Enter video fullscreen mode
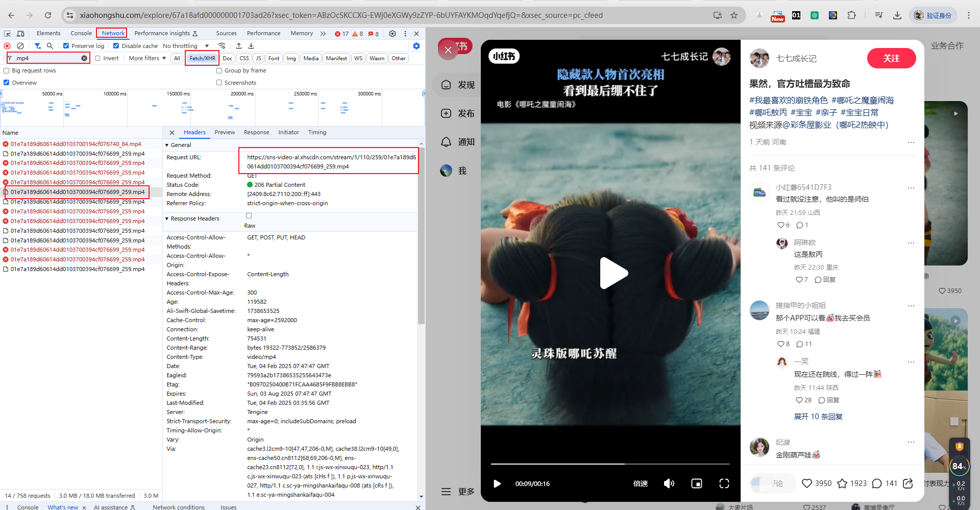This screenshot has width=980, height=510. (x=724, y=483)
